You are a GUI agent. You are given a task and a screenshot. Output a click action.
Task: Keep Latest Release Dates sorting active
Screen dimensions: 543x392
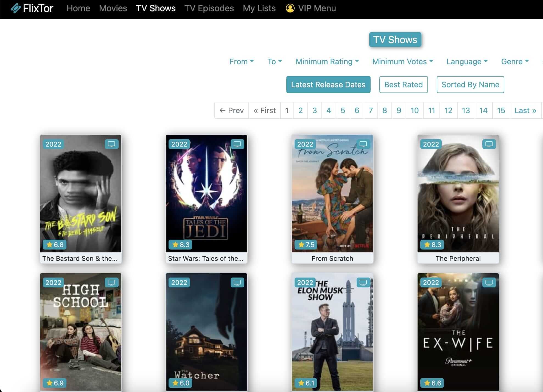[328, 85]
